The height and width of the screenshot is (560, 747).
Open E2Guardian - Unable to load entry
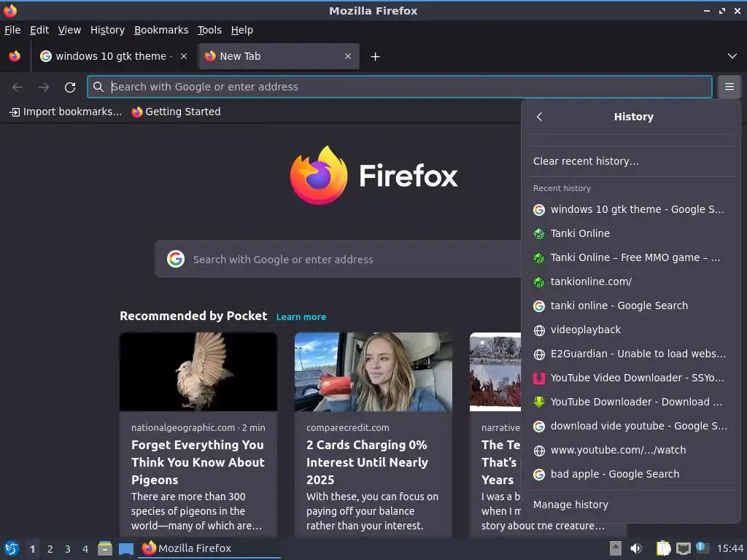tap(631, 354)
